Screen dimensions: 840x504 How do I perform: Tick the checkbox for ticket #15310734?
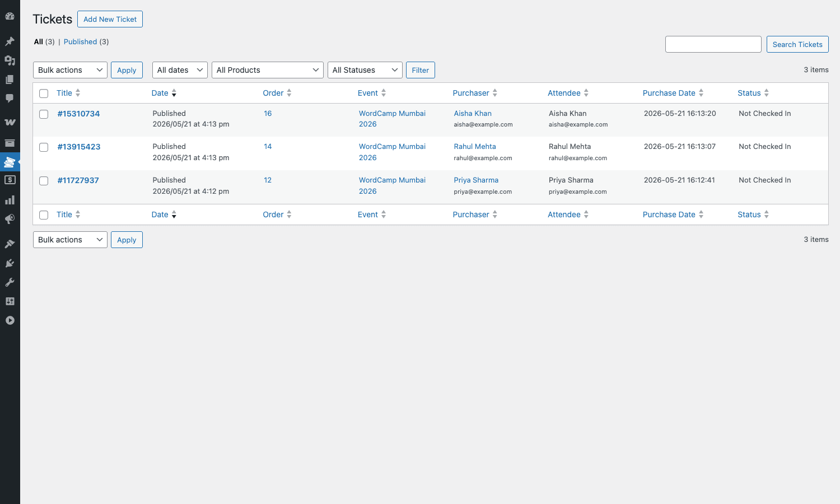point(44,114)
